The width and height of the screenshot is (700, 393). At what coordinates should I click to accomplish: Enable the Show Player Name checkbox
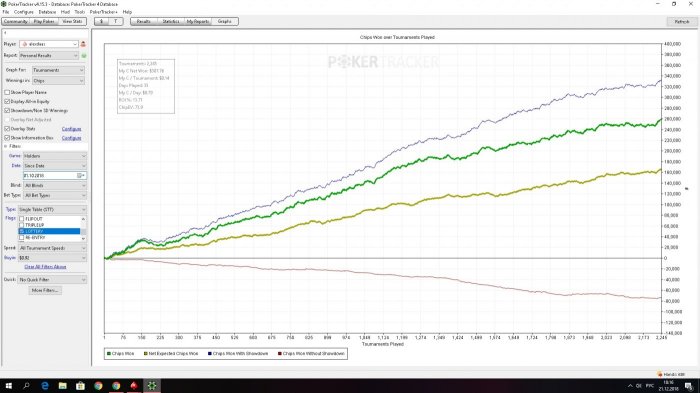7,92
